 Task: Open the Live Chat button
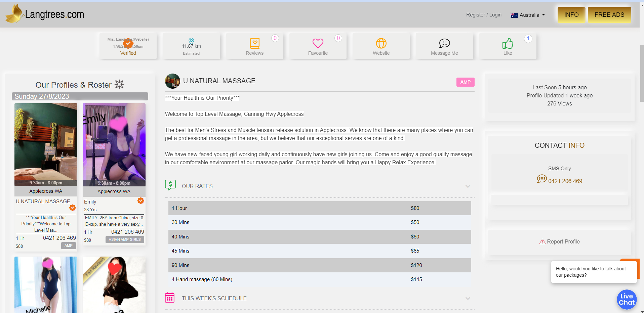[627, 299]
